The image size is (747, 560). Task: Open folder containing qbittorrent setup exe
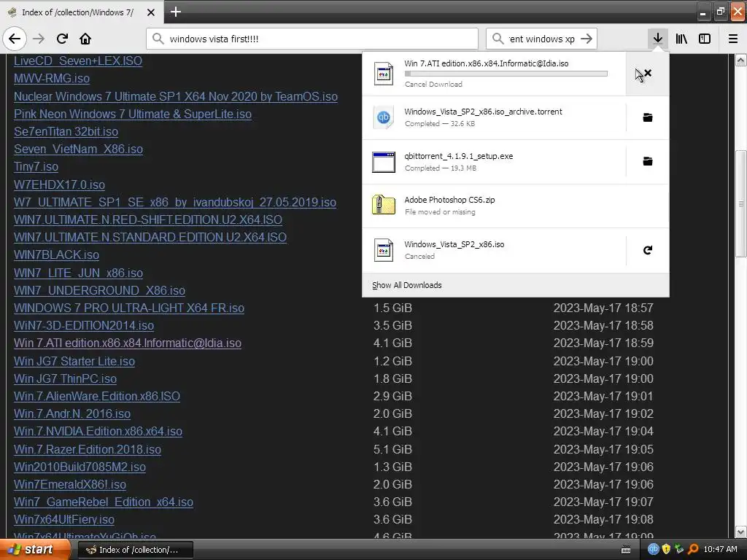(x=648, y=161)
